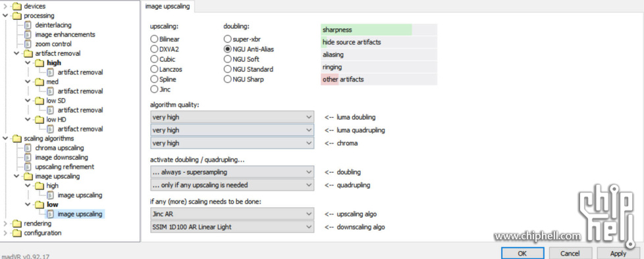Click the OK button
Screen dimensions: 644x259
point(522,253)
